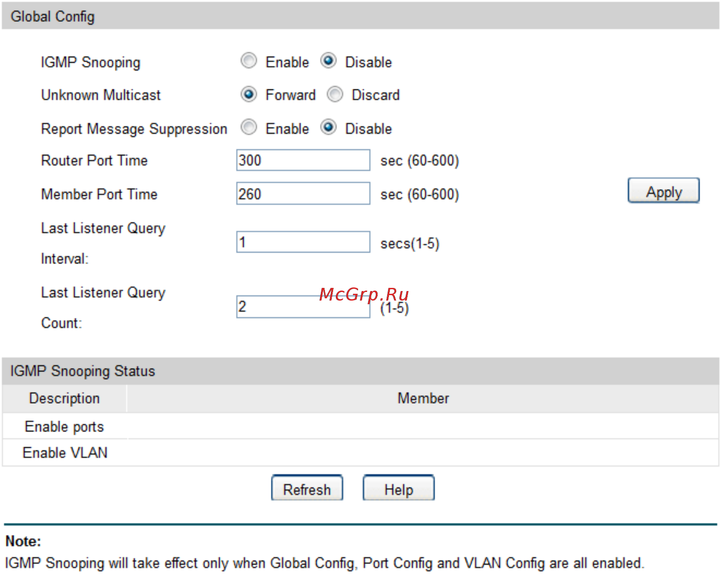The image size is (723, 588).
Task: Focus the Last Listener Query Count field
Action: 303,307
